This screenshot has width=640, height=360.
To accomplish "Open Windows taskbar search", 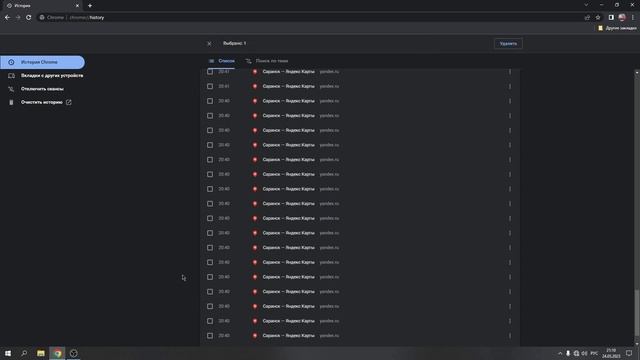I will 24,353.
